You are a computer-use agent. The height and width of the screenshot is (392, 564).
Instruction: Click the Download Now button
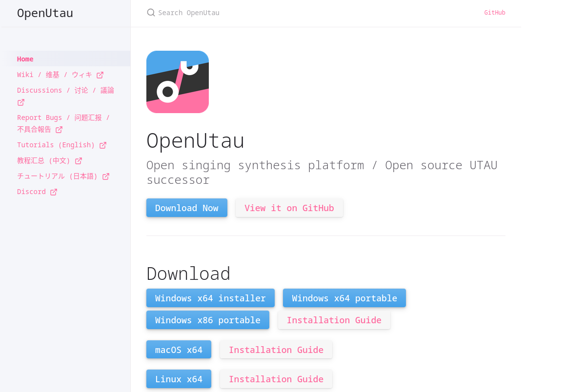pyautogui.click(x=187, y=208)
